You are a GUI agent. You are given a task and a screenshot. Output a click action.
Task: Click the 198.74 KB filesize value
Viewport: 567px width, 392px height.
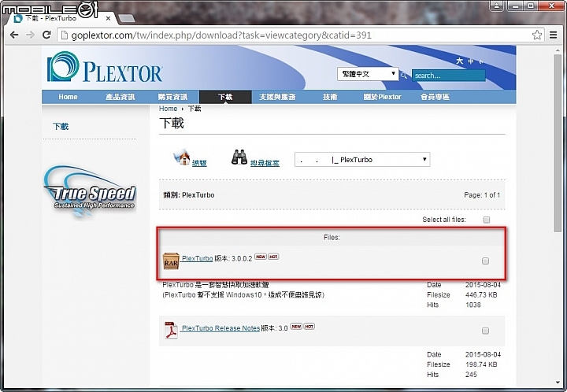(x=481, y=364)
